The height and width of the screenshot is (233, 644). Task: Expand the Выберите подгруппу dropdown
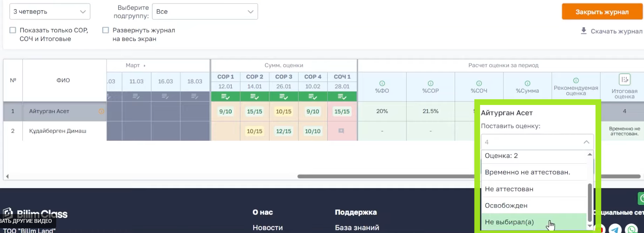tap(205, 12)
